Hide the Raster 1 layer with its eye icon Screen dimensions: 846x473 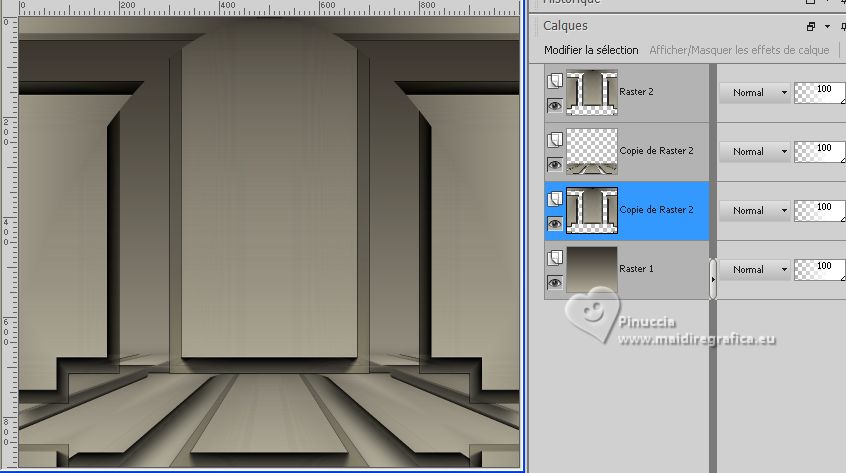[x=555, y=283]
